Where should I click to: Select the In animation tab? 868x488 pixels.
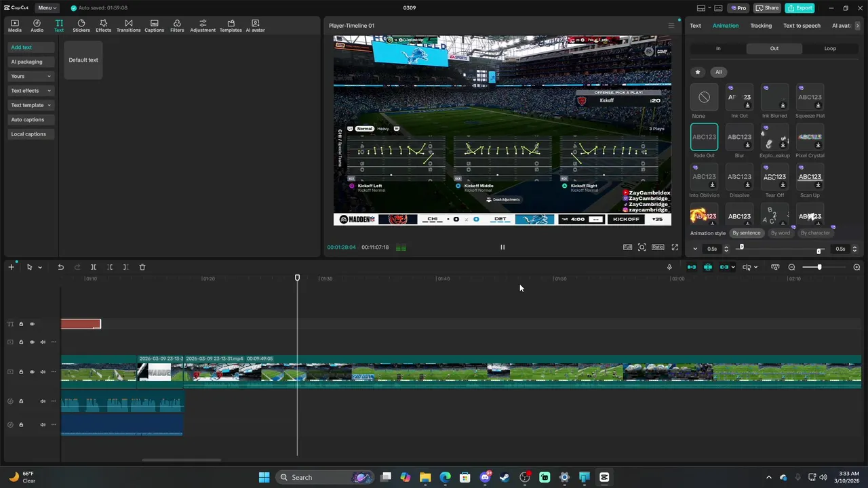click(x=718, y=49)
